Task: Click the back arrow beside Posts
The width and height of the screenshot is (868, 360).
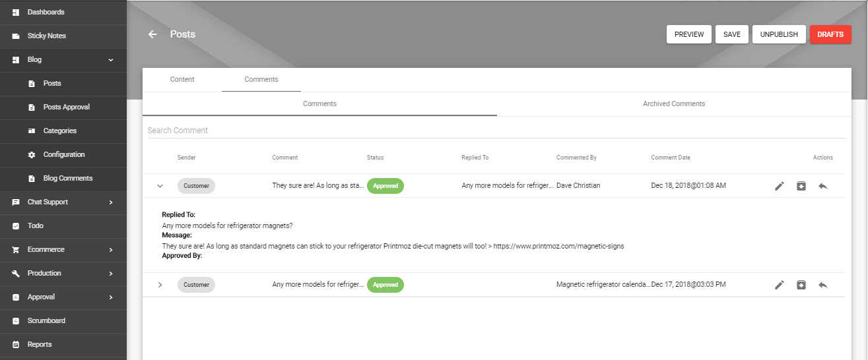Action: coord(152,34)
